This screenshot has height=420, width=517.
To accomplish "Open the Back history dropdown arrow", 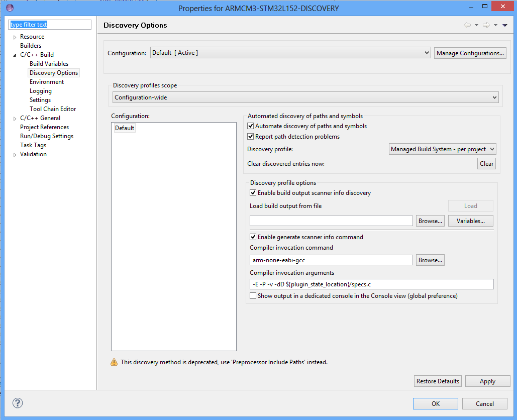I will point(476,26).
